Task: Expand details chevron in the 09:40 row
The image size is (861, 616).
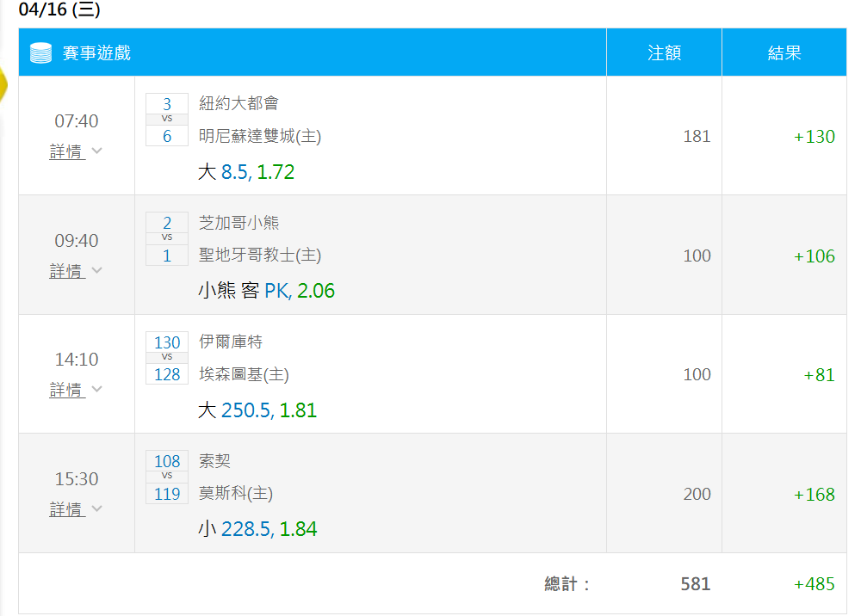Action: pyautogui.click(x=97, y=270)
